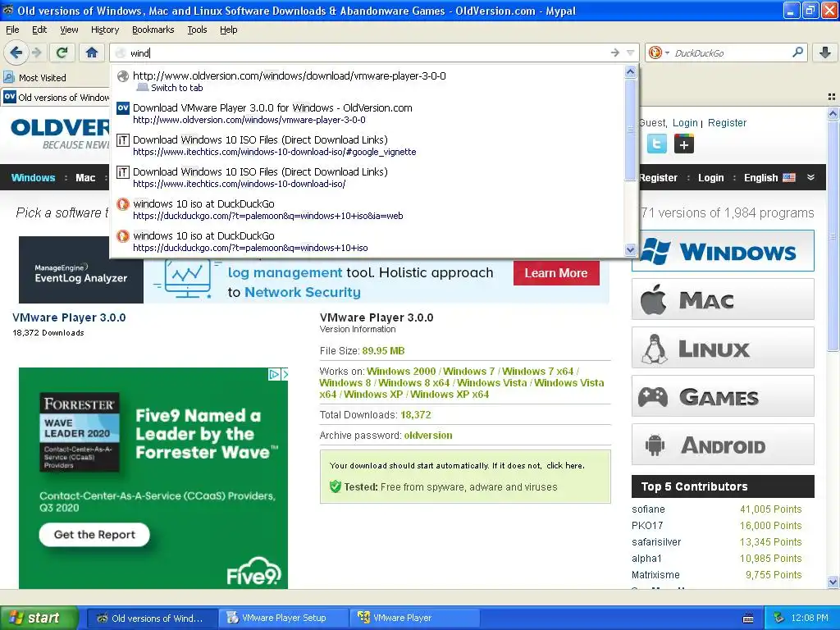The height and width of the screenshot is (630, 840).
Task: Open the English language selector
Action: (x=769, y=177)
